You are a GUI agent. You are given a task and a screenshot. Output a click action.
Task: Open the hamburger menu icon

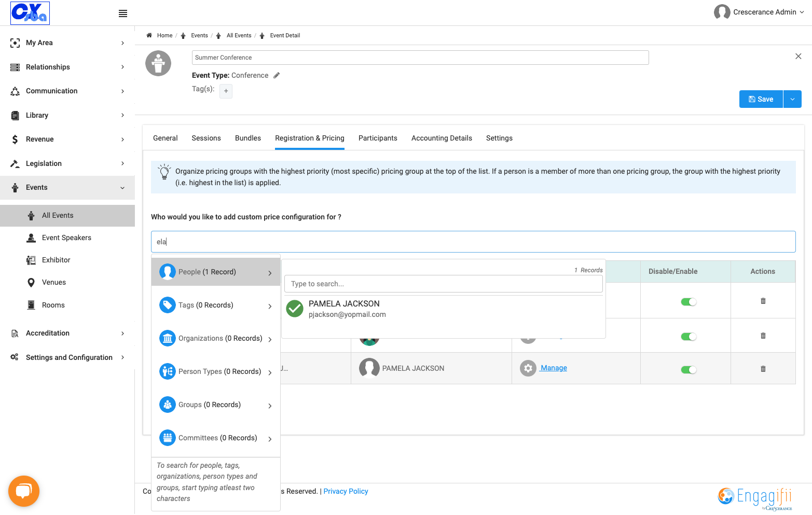(x=123, y=13)
